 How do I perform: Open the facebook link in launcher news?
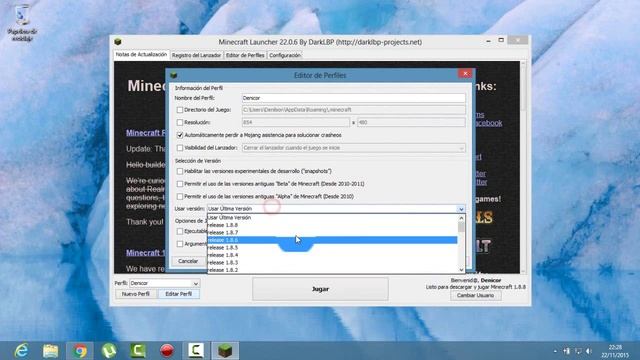coord(488,123)
